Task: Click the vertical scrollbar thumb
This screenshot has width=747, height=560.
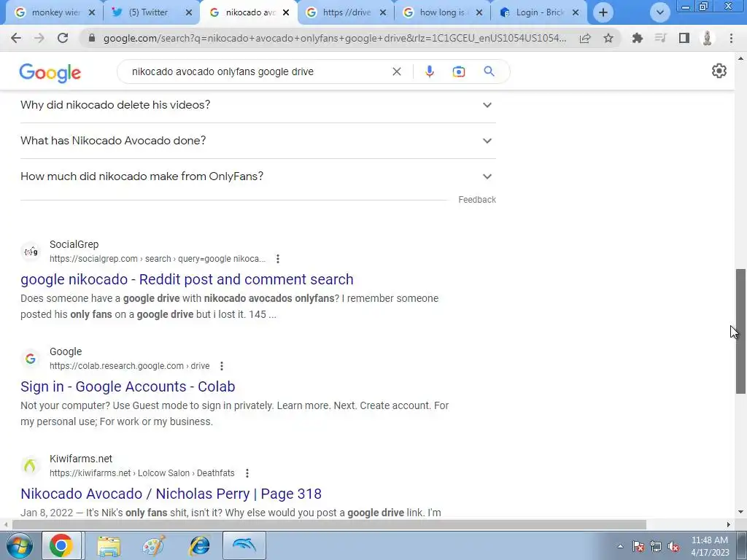Action: [x=740, y=331]
